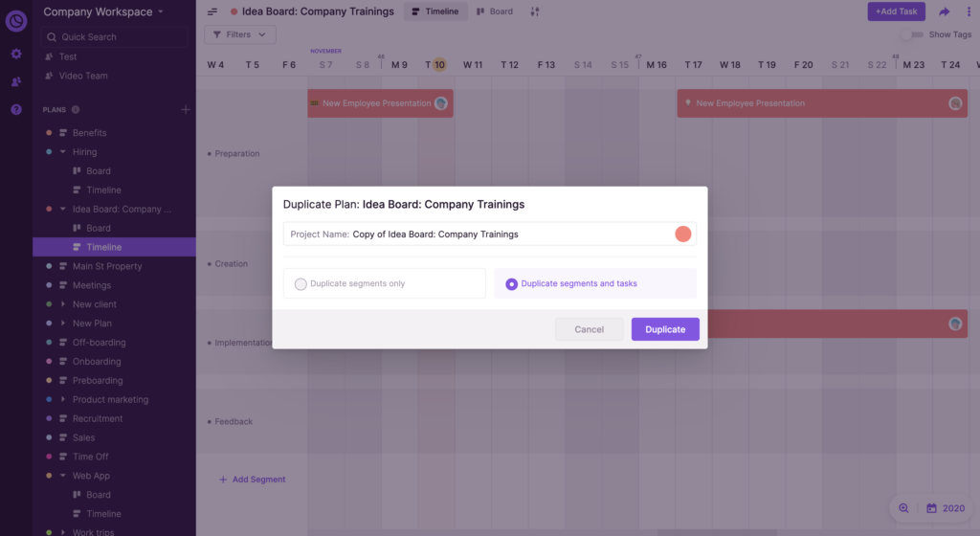Click the Duplicate button

(665, 329)
